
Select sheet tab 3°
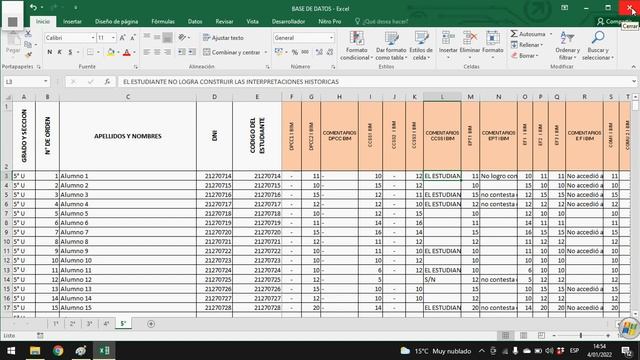(x=89, y=324)
